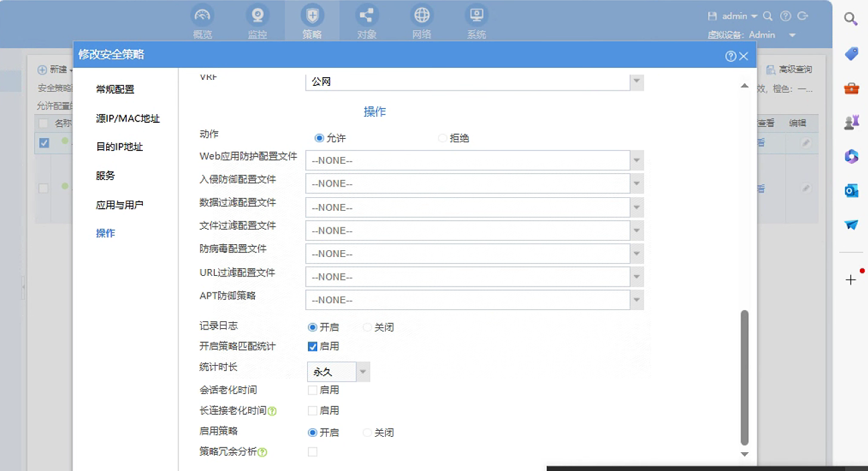Open the 概览 overview icon
The image size is (868, 471).
pyautogui.click(x=202, y=15)
